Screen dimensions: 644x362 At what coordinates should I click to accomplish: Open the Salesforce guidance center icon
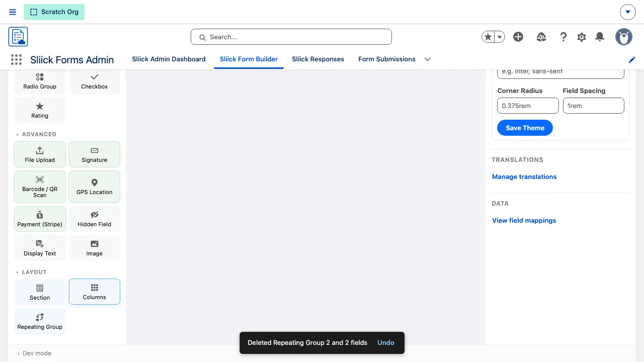tap(541, 37)
